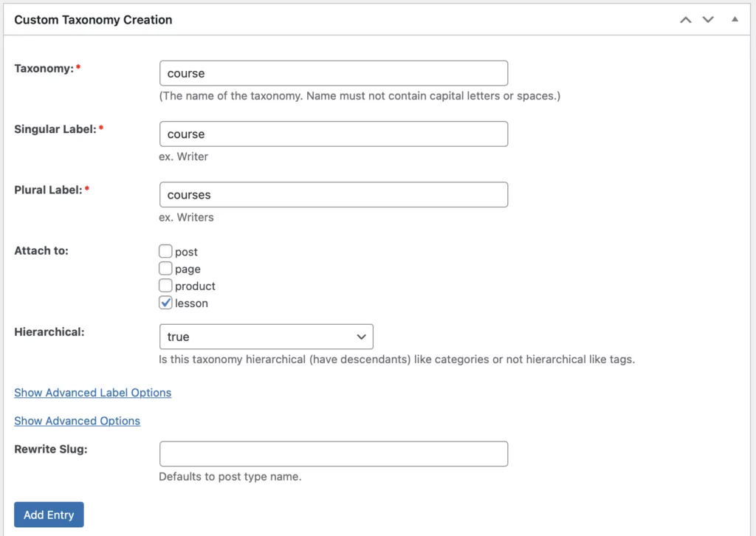
Task: Open Show Advanced Label Options link
Action: tap(92, 393)
